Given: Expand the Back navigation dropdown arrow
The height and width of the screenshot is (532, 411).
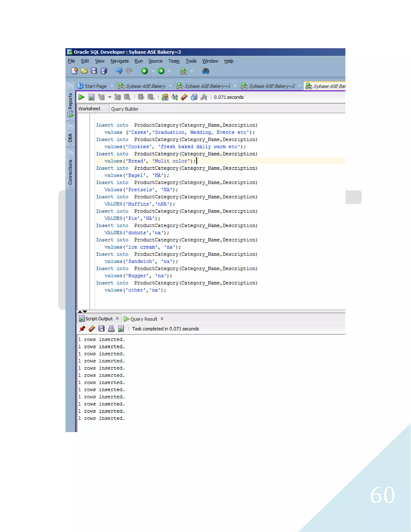Looking at the screenshot, I should pyautogui.click(x=153, y=71).
